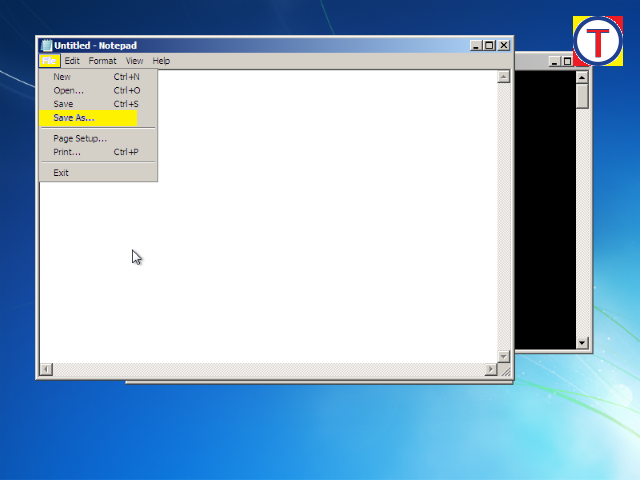
Task: Click background window scrollbar down arrow
Action: coord(582,342)
